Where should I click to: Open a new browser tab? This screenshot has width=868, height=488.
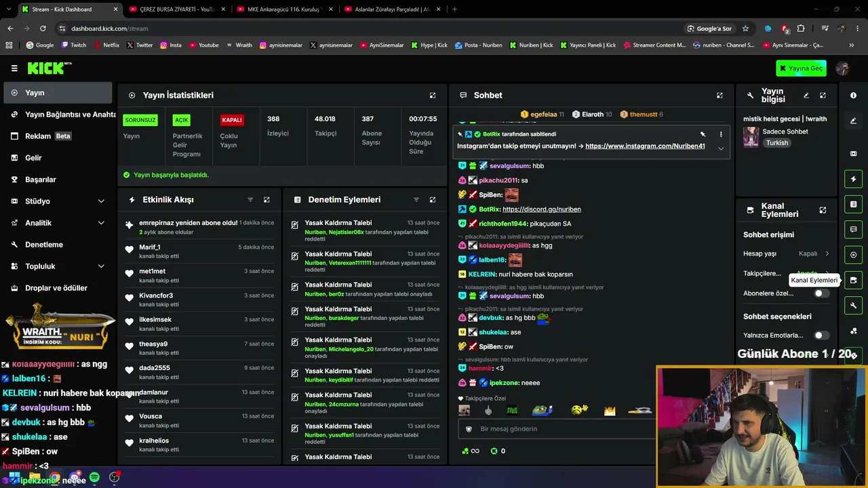454,9
